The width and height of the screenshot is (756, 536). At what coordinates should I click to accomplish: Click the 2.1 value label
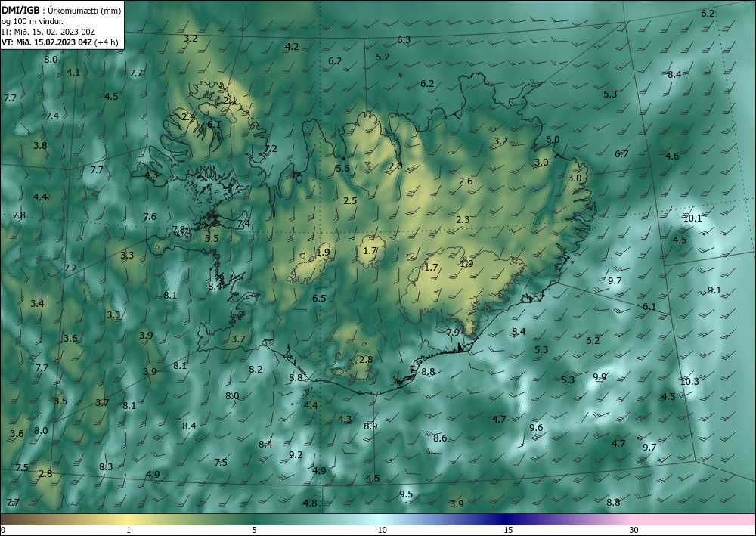click(x=230, y=101)
